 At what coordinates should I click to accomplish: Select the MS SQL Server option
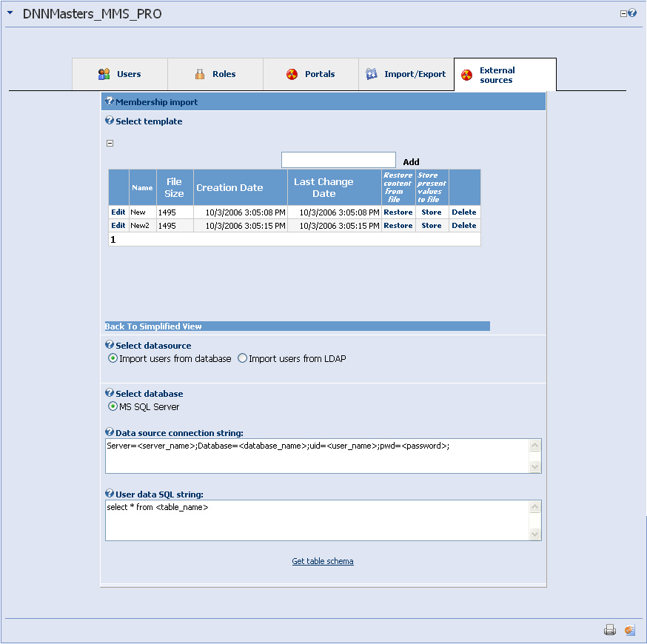113,406
